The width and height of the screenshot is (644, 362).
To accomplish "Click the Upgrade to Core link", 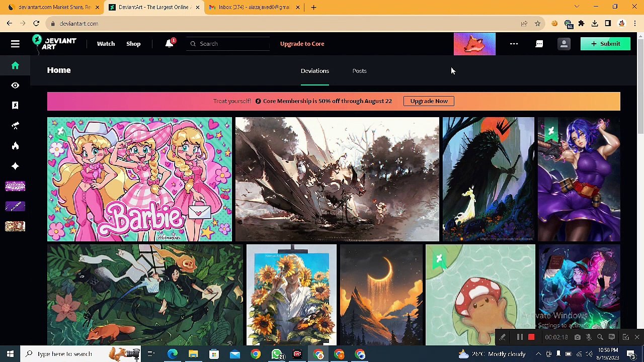I will (x=302, y=44).
